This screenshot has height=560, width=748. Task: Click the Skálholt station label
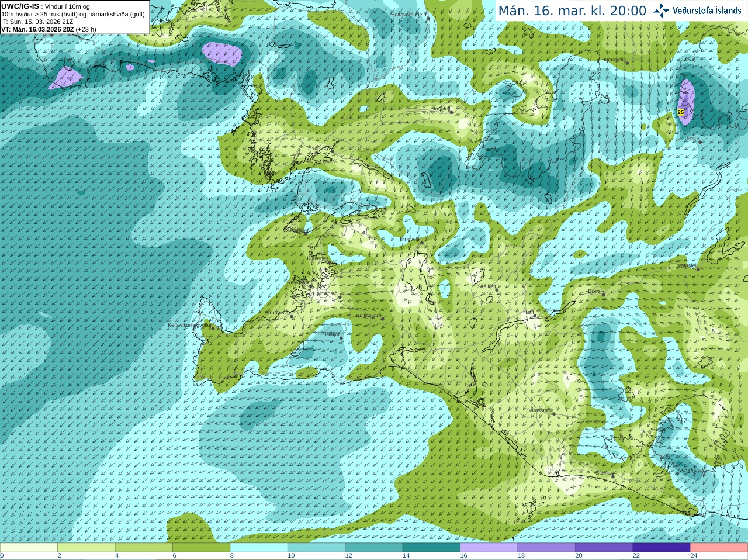click(487, 286)
